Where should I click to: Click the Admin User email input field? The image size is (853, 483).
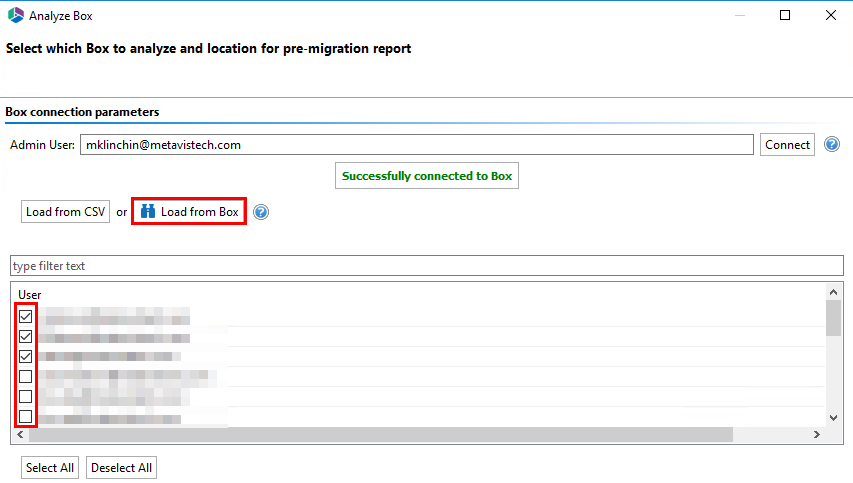(x=417, y=145)
